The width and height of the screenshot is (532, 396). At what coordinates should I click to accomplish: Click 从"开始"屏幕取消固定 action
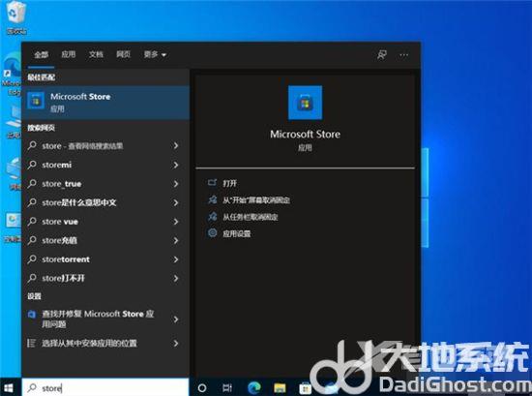click(x=256, y=200)
